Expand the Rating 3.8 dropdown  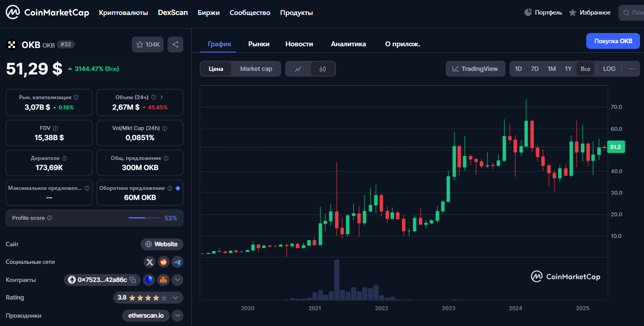coord(175,298)
